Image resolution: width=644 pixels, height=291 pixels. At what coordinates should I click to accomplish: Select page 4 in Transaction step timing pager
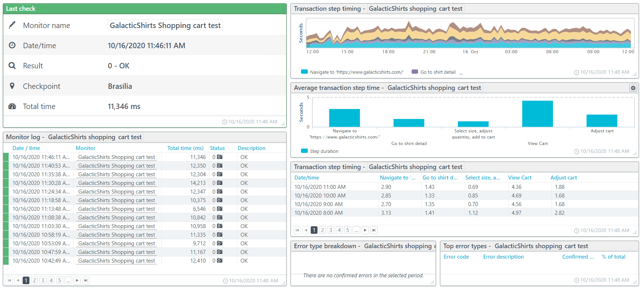click(339, 230)
